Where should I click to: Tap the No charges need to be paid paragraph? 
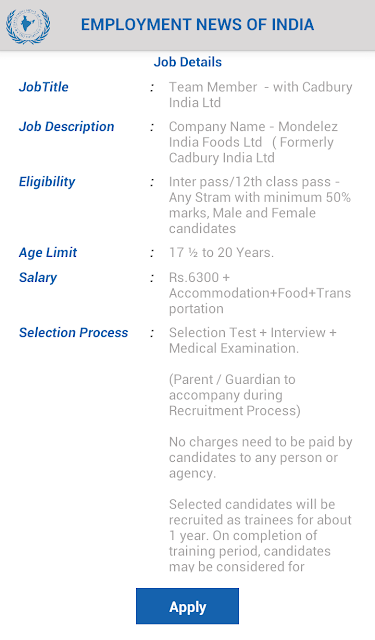(260, 457)
